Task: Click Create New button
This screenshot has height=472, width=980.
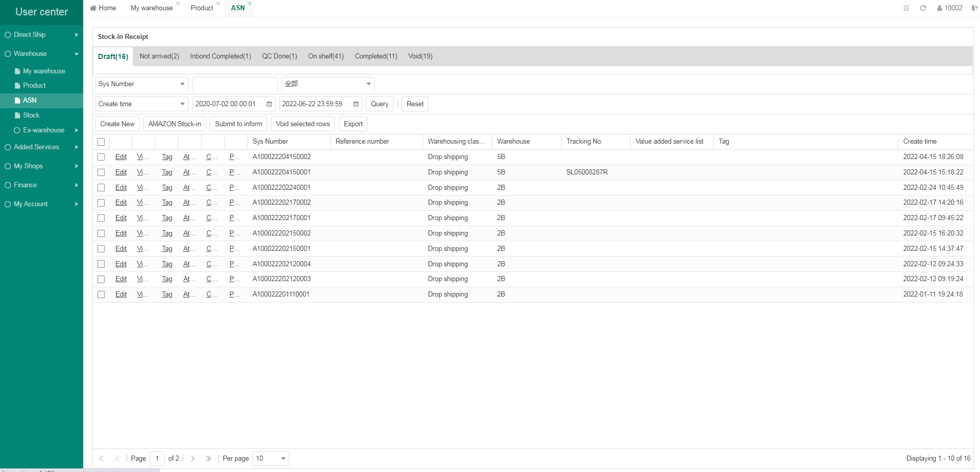Action: tap(117, 124)
